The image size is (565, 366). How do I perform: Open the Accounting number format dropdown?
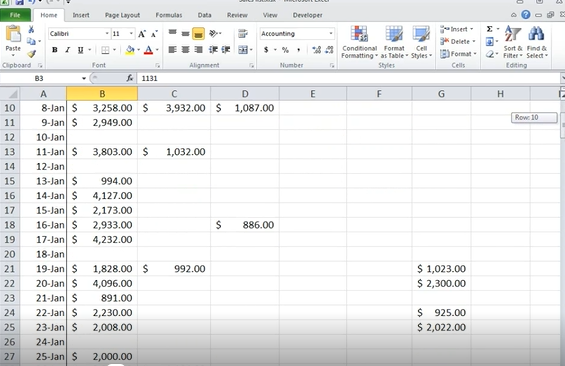click(x=330, y=34)
